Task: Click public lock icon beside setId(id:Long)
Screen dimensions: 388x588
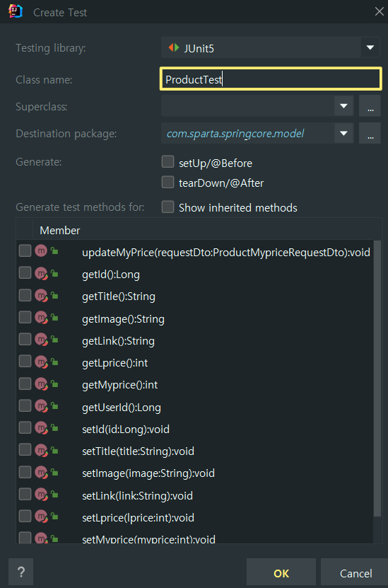Action: click(x=54, y=428)
